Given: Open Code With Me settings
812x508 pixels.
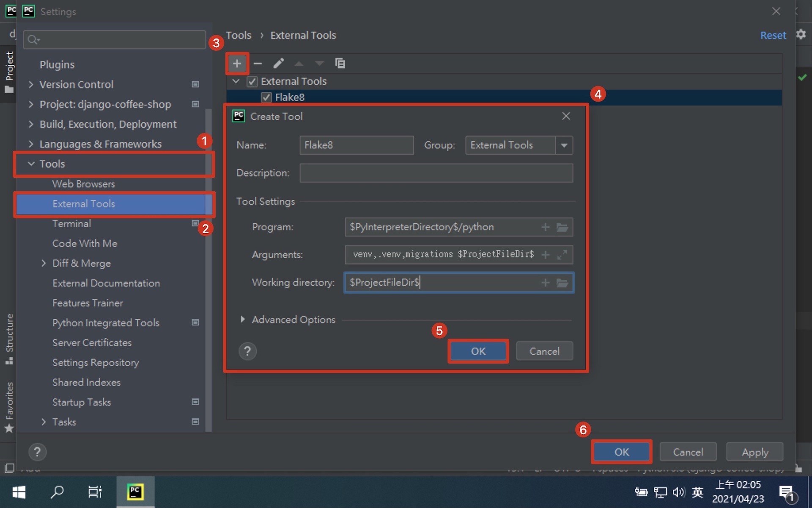Looking at the screenshot, I should pyautogui.click(x=85, y=243).
